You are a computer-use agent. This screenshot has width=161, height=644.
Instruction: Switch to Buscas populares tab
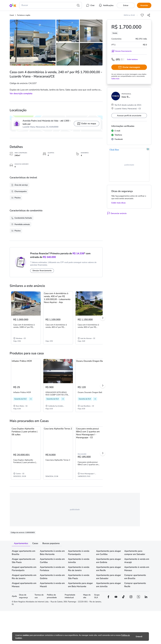51,543
